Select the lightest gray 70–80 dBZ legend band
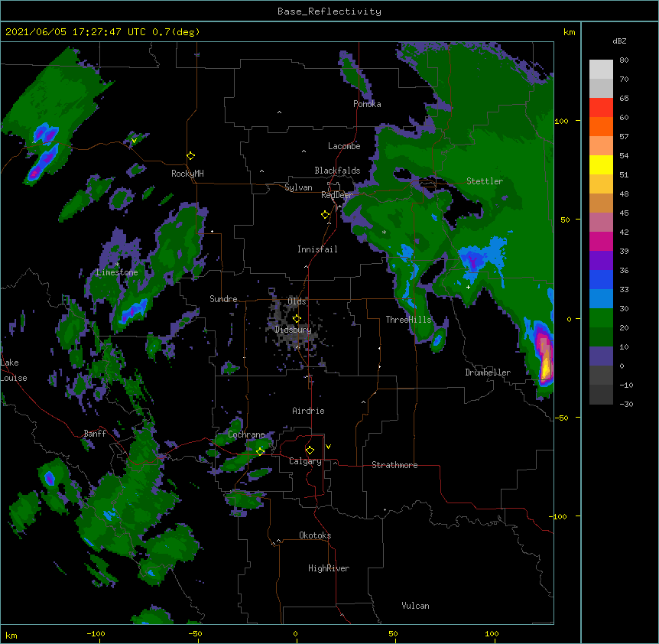 [x=601, y=70]
